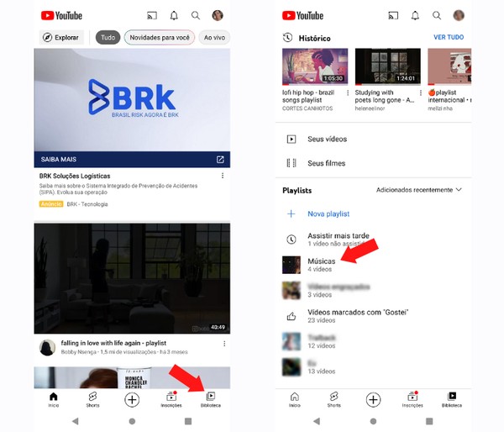Tap Android back button on right phone
This screenshot has height=432, width=504.
[x=317, y=421]
